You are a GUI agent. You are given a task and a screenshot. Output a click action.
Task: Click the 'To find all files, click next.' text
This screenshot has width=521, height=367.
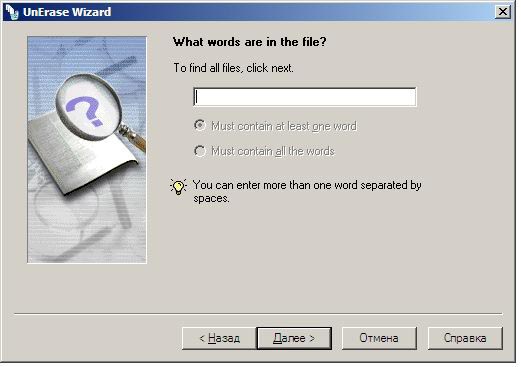(233, 68)
